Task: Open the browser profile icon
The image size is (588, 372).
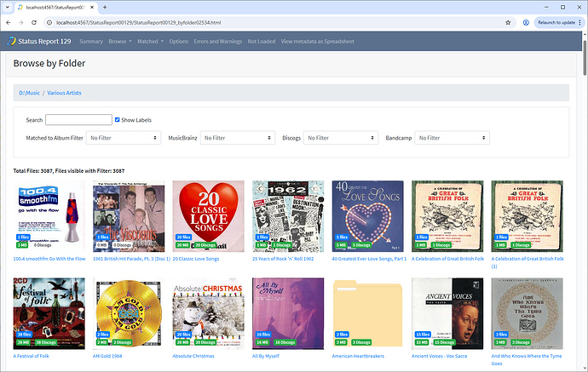Action: 526,22
